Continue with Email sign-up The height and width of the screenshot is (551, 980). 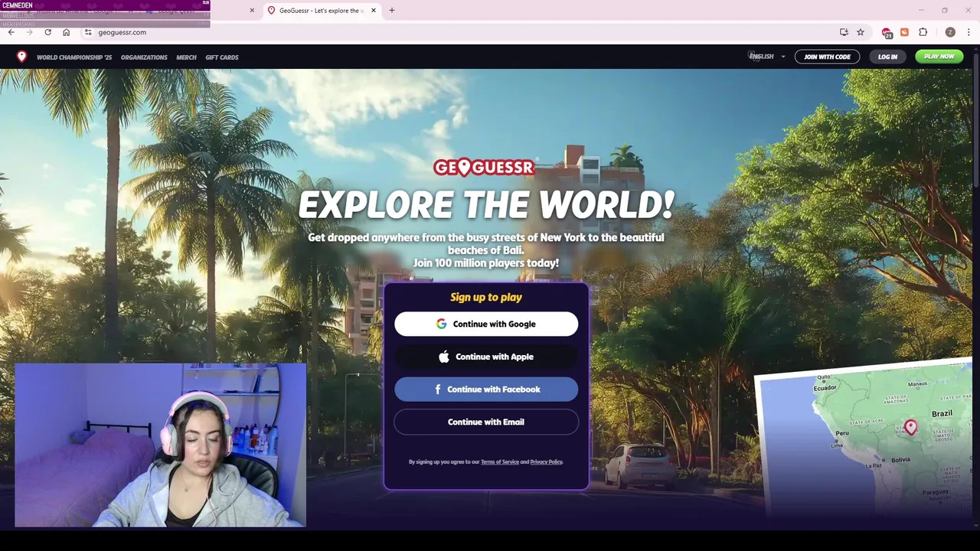[486, 422]
